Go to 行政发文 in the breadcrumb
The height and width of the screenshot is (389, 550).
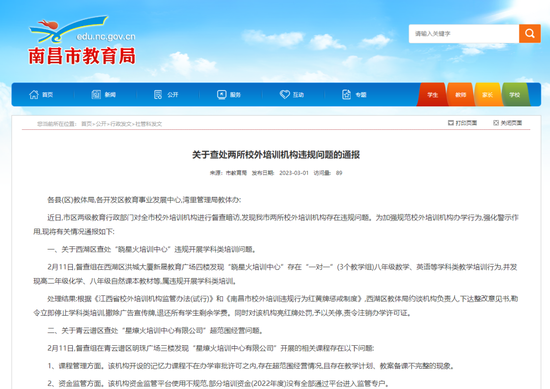(x=121, y=124)
